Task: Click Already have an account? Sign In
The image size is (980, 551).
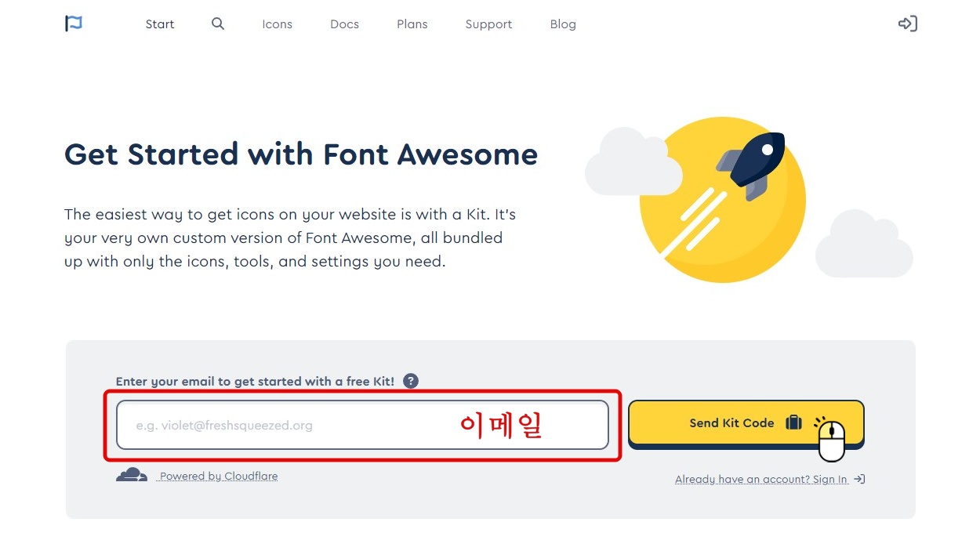Action: pos(770,479)
